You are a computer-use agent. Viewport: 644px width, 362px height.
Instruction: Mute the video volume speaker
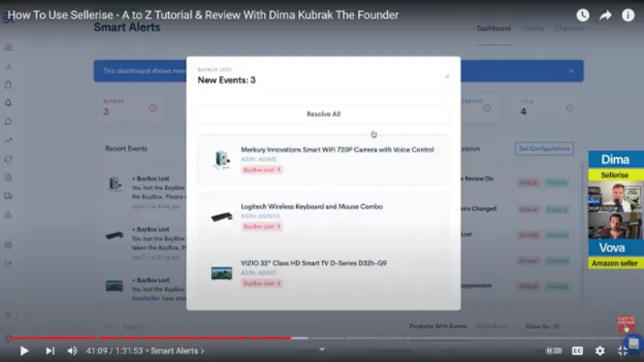[x=72, y=350]
